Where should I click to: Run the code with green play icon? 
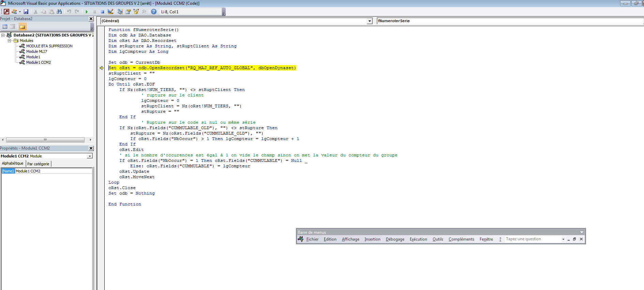click(x=87, y=12)
